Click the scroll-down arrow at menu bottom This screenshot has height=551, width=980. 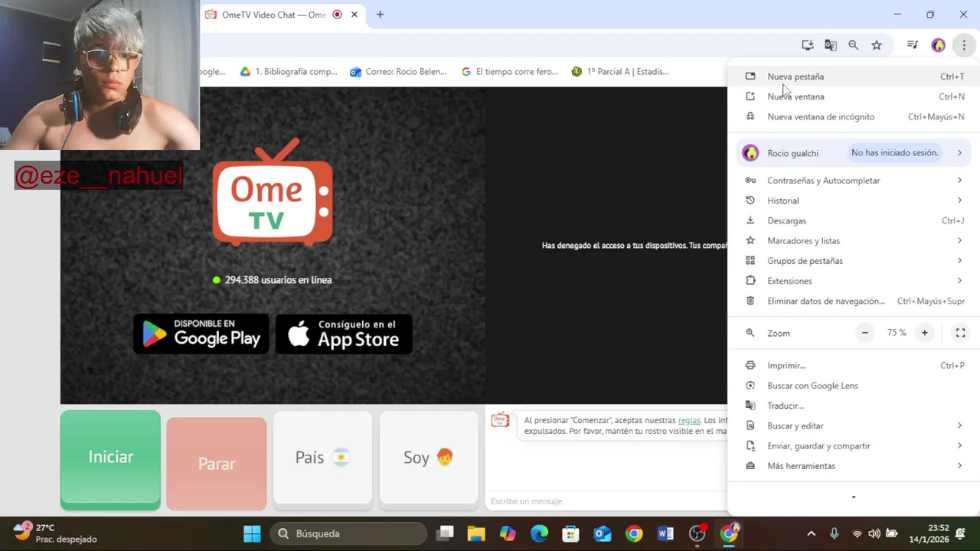[x=853, y=497]
